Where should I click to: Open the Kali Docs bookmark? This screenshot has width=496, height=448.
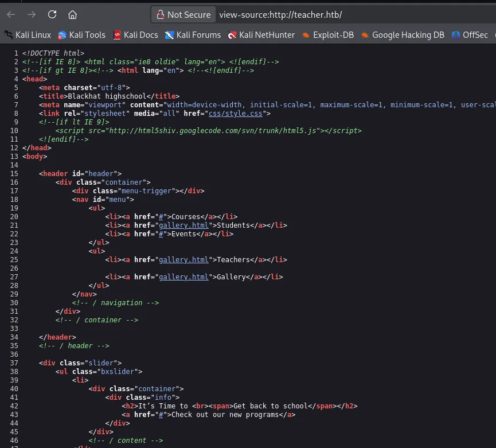click(135, 35)
